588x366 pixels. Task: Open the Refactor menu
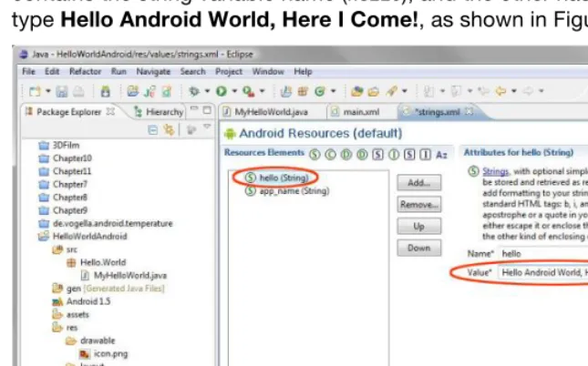click(x=85, y=71)
